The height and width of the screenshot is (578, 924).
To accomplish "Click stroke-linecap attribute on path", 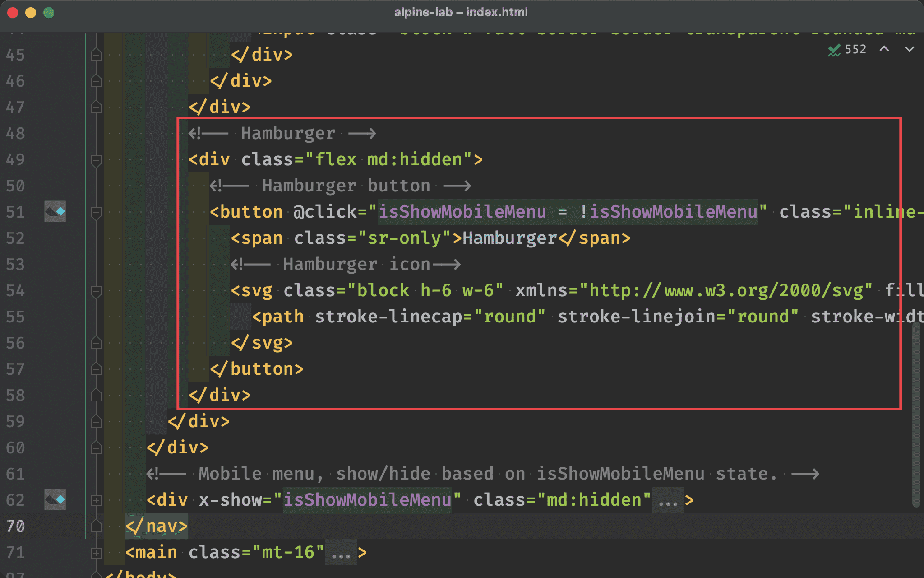I will pos(388,317).
